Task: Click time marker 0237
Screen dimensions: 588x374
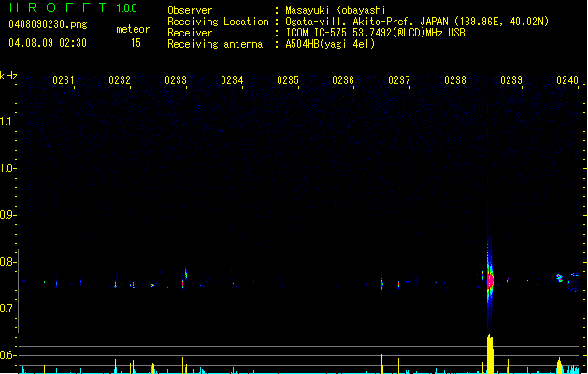Action: tap(399, 80)
